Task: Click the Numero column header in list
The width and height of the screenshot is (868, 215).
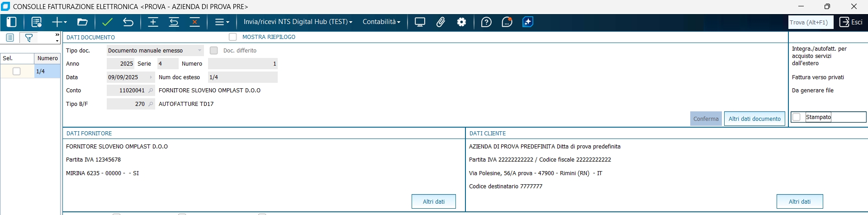Action: tap(47, 58)
